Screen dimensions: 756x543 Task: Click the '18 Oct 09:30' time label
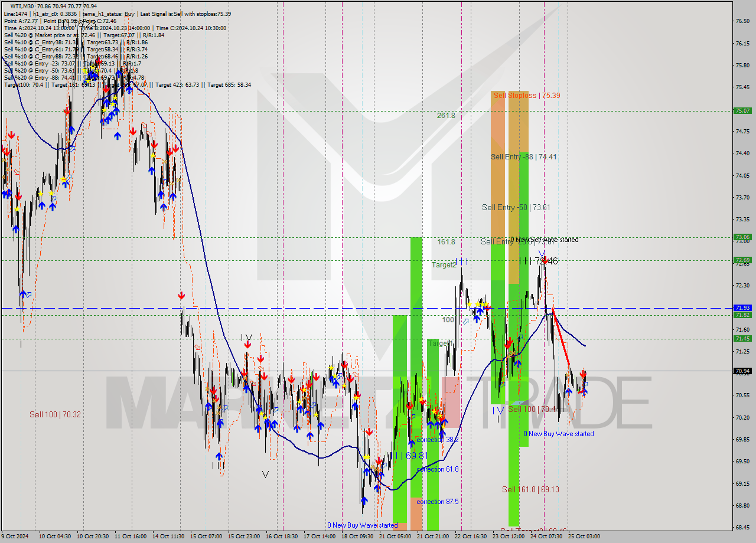click(x=357, y=537)
